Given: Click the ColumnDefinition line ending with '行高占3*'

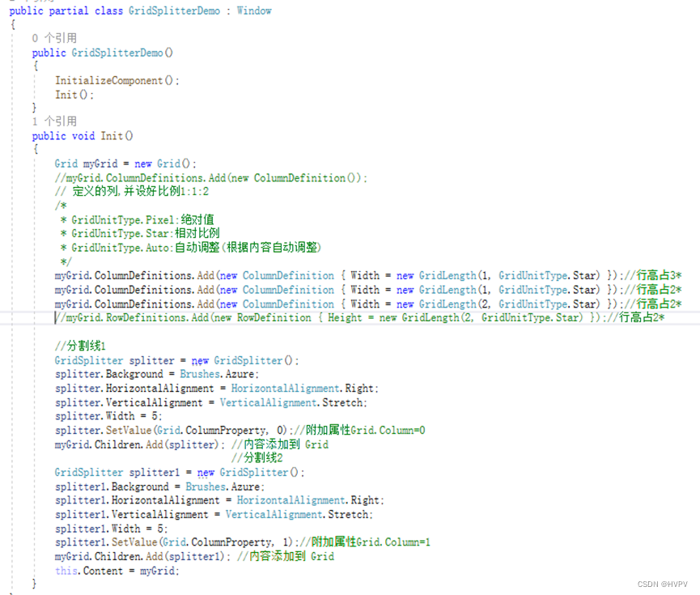Looking at the screenshot, I should click(368, 275).
